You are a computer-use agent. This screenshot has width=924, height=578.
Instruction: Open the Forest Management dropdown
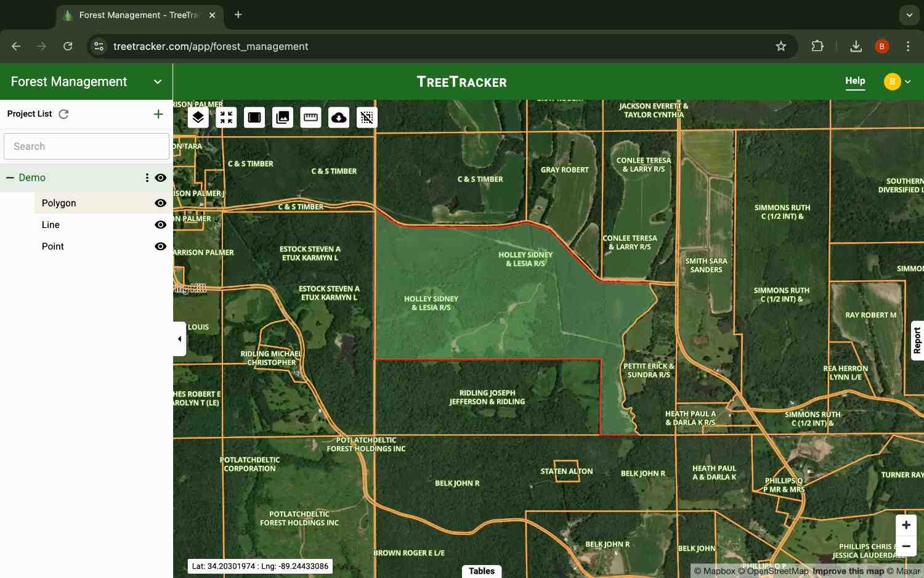(158, 81)
